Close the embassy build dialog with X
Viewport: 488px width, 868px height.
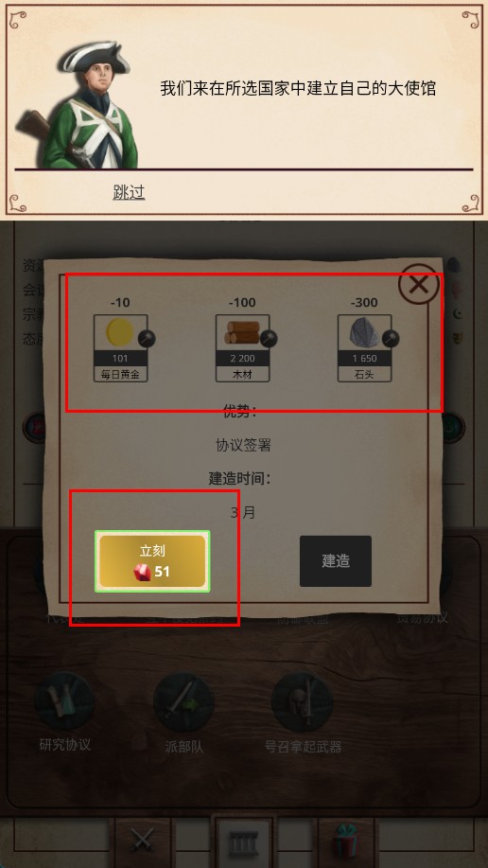[419, 285]
